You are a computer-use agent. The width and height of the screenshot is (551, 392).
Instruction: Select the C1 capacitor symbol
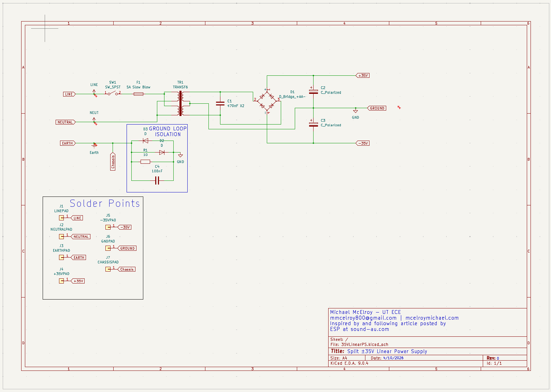pos(220,103)
